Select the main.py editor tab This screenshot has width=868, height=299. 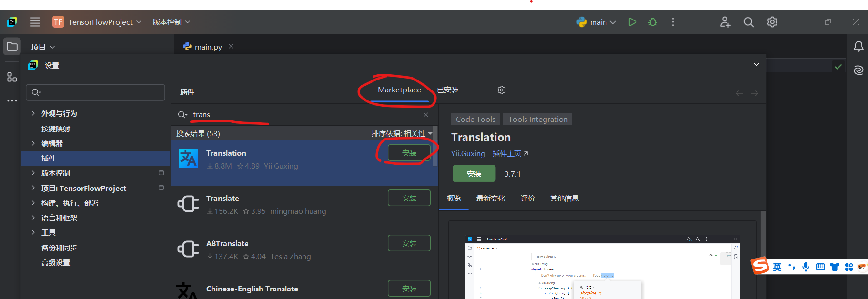click(208, 47)
